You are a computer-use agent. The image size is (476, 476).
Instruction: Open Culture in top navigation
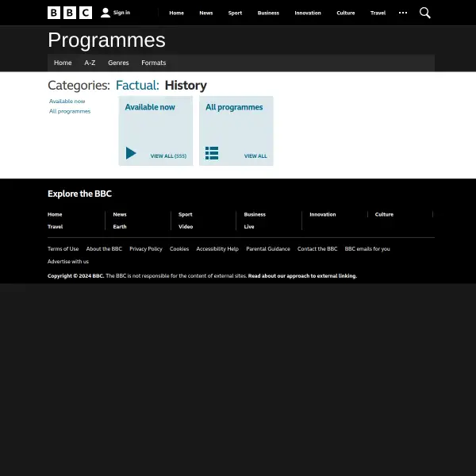(x=345, y=13)
